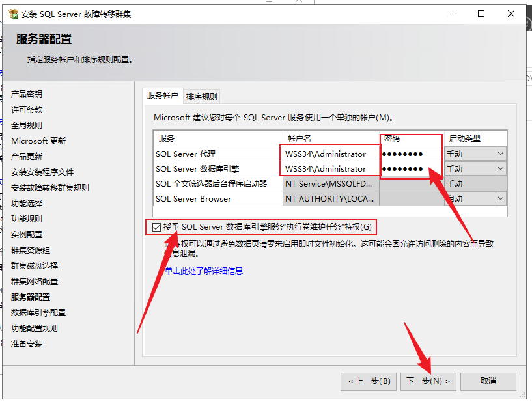
Task: Click startup type 手动 for full-text filter launcher
Action: pyautogui.click(x=476, y=183)
